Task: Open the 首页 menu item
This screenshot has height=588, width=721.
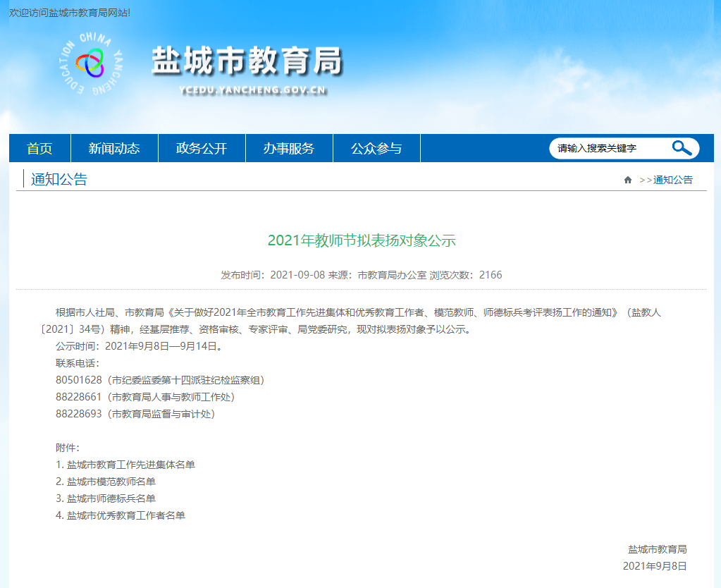Action: coord(39,148)
